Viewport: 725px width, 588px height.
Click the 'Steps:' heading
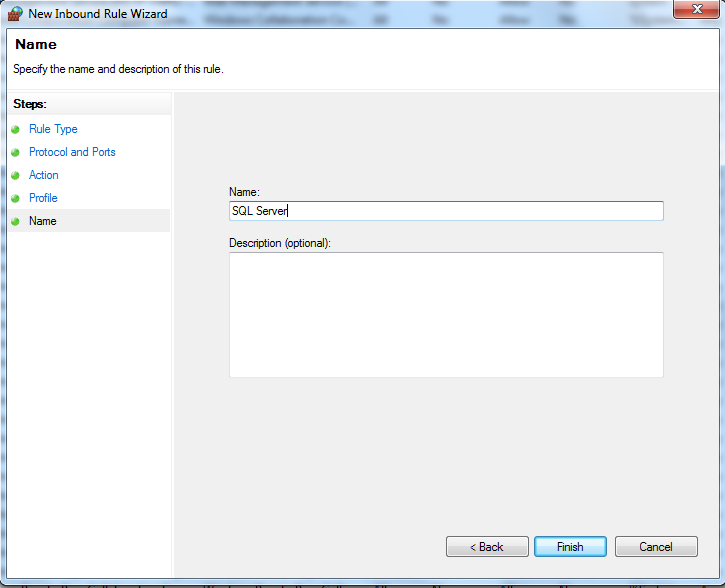(30, 104)
